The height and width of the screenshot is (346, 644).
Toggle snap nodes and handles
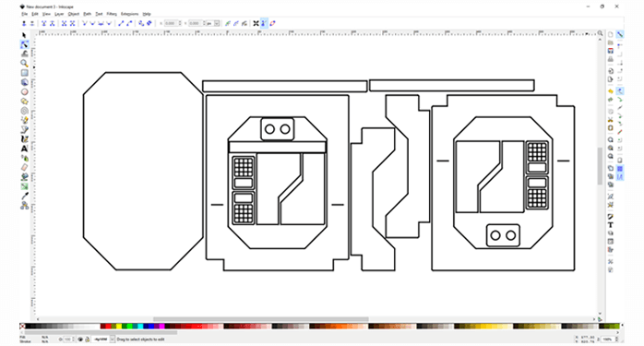620,91
